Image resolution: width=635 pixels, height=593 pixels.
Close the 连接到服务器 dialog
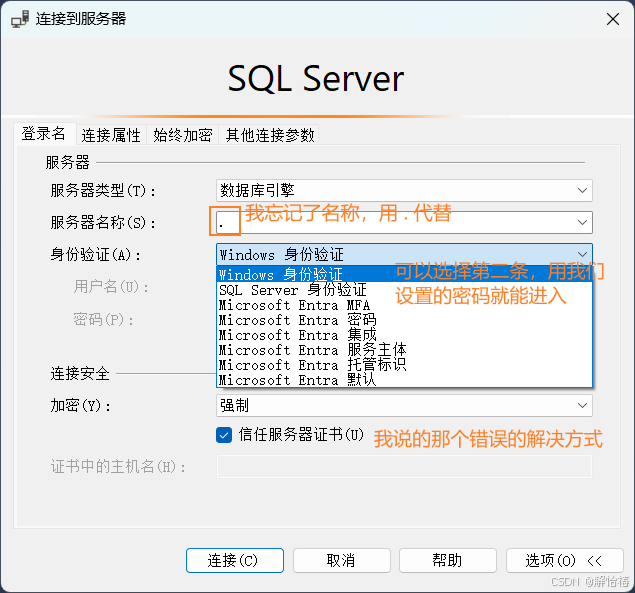[x=613, y=19]
